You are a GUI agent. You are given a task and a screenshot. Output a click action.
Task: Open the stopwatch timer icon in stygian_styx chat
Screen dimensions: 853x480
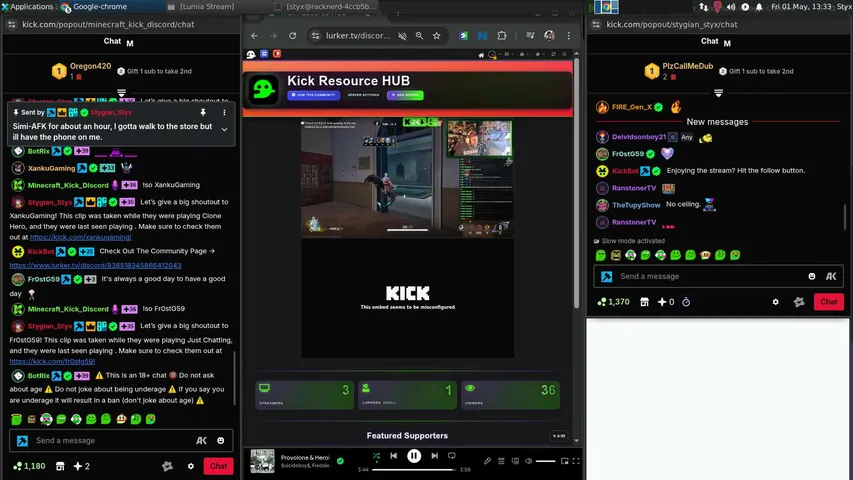686,301
